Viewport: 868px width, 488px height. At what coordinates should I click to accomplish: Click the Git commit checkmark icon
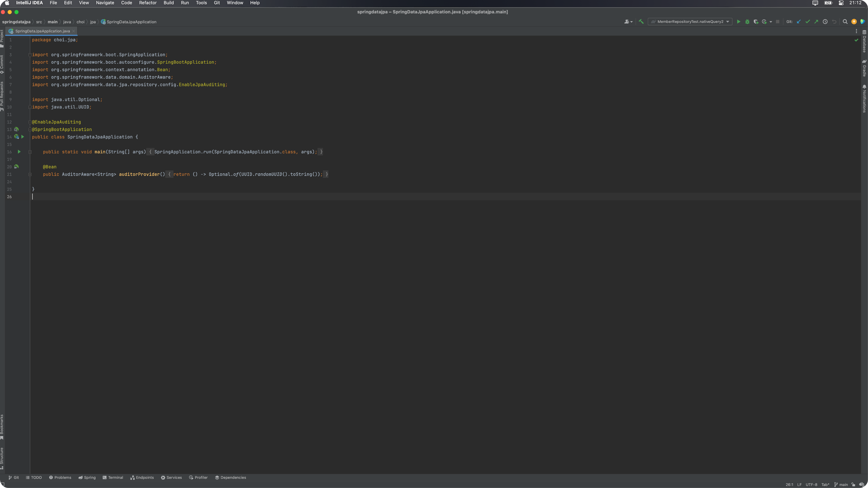(807, 22)
